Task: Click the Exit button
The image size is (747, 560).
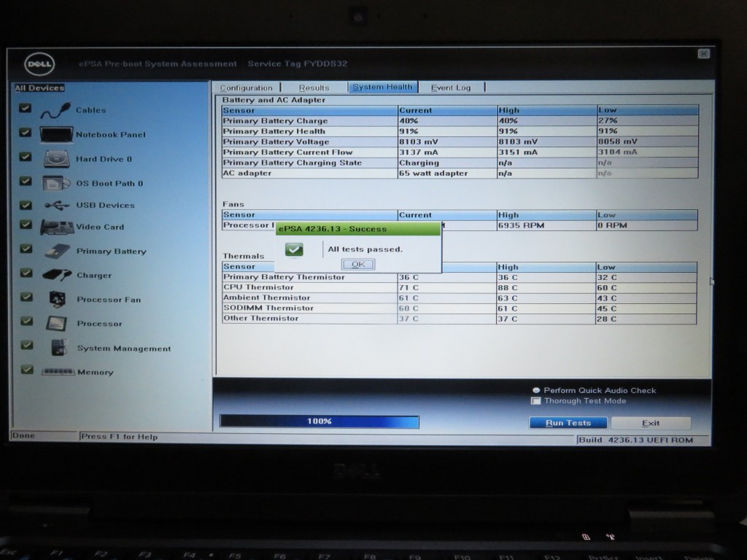Action: pos(651,423)
